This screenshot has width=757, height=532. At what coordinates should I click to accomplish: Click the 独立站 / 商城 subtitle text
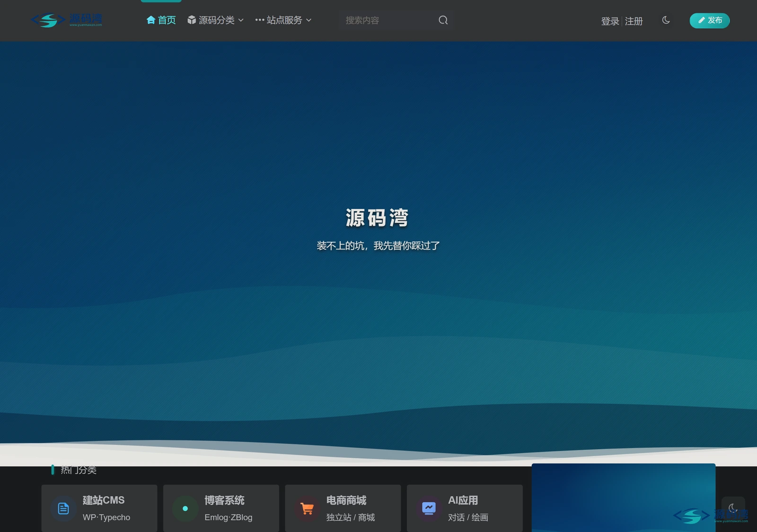(x=351, y=517)
